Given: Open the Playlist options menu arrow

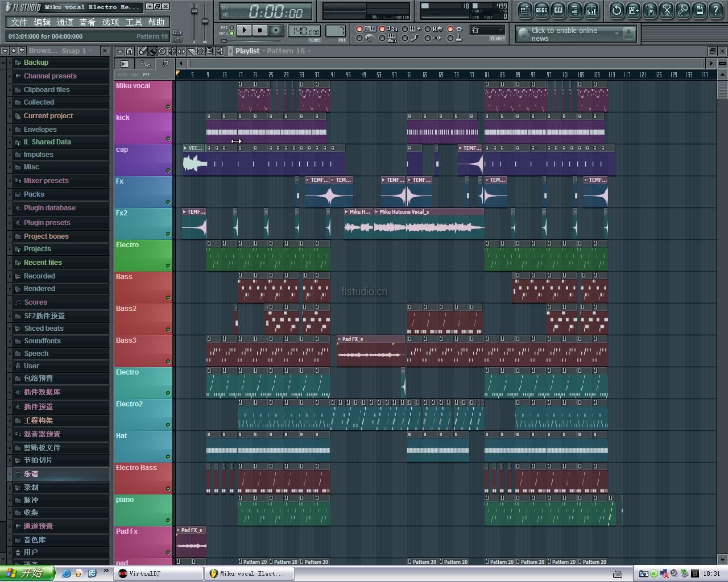Looking at the screenshot, I should (120, 51).
